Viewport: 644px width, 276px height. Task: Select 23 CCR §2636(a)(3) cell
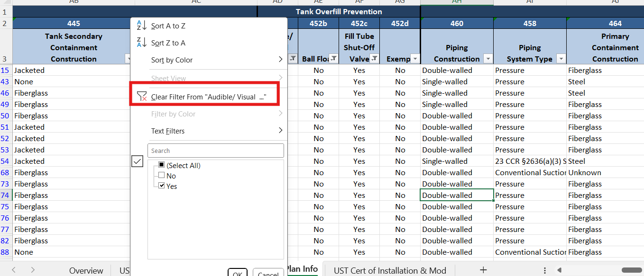pos(530,161)
